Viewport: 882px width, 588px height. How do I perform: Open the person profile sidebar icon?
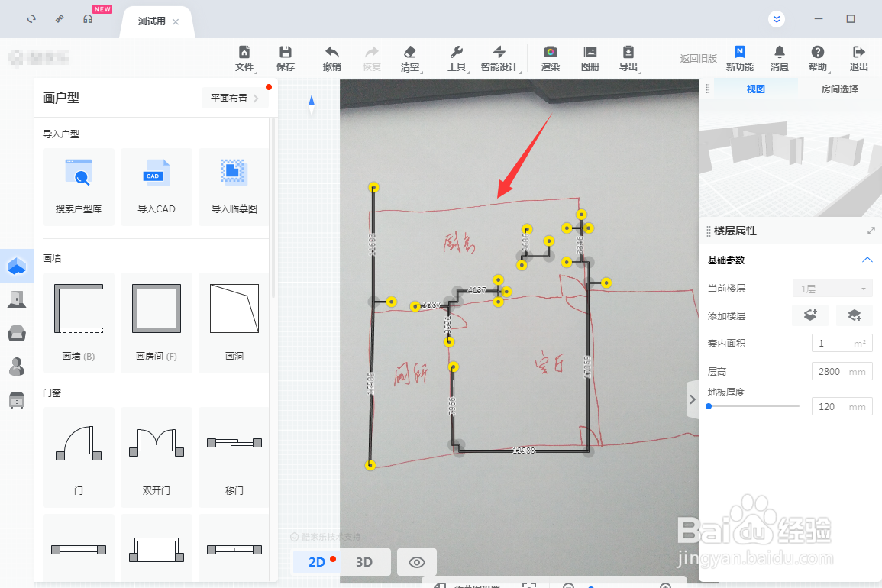[17, 367]
